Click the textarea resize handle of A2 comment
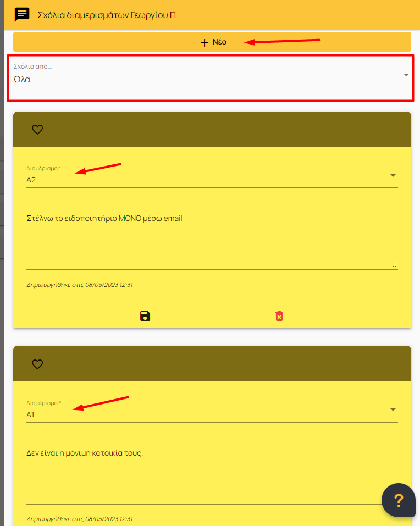The image size is (420, 526). click(395, 264)
